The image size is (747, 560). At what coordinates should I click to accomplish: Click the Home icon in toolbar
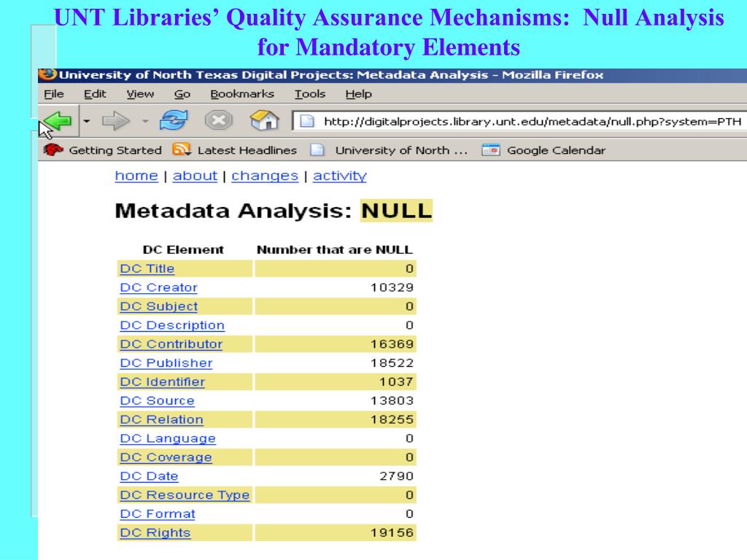[264, 120]
